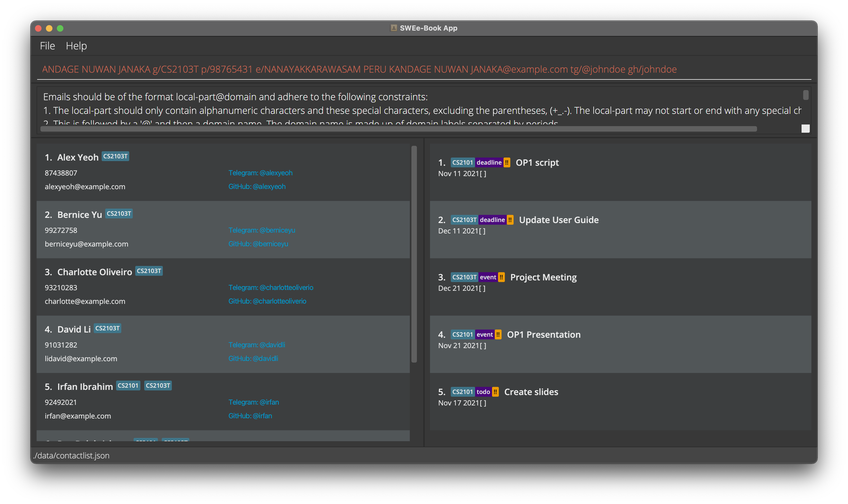Select the David Li contact card

coord(170,344)
